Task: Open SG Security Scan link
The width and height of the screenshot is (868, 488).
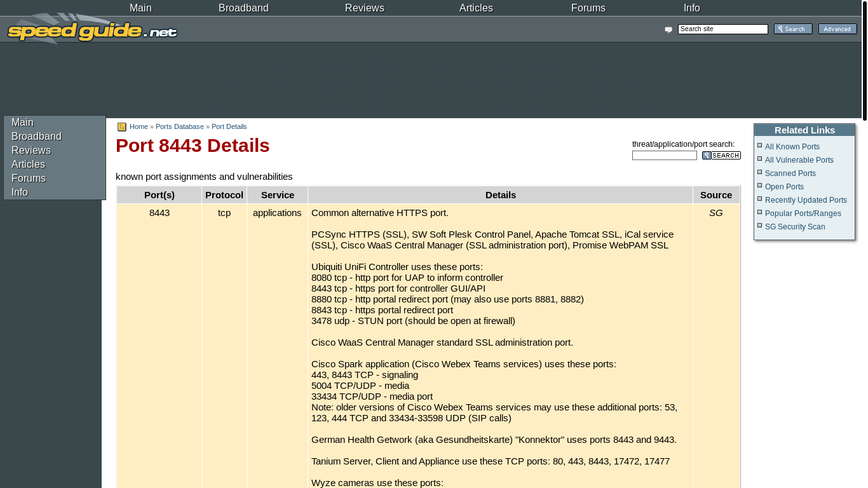Action: point(794,227)
